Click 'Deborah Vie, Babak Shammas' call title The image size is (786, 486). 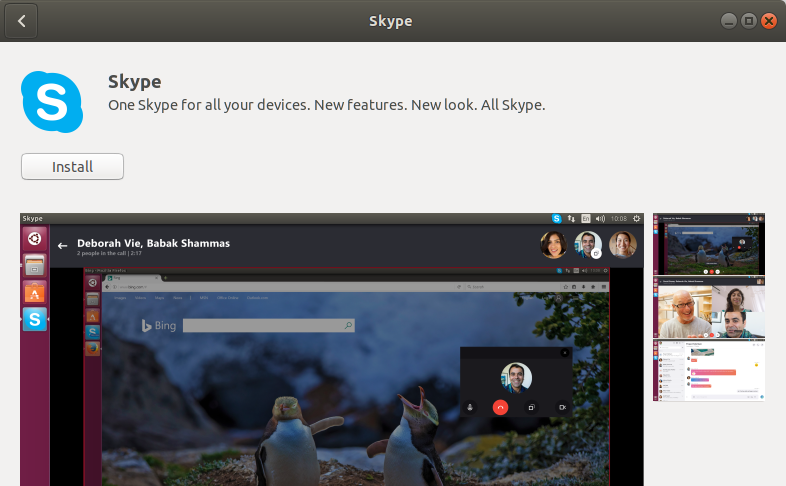(x=153, y=243)
